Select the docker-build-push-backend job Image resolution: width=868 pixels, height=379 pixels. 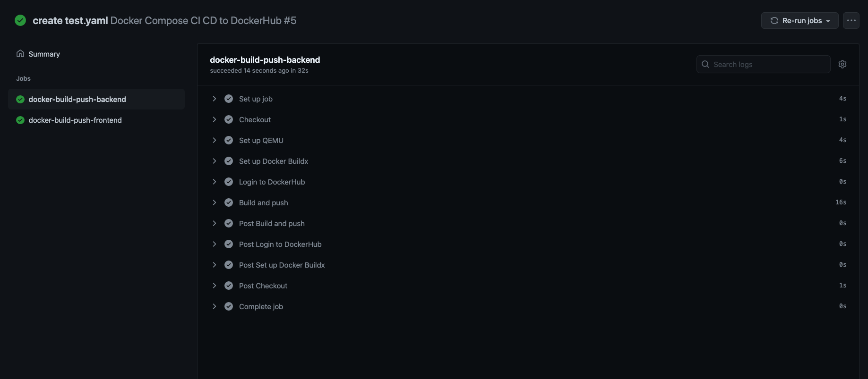tap(96, 99)
